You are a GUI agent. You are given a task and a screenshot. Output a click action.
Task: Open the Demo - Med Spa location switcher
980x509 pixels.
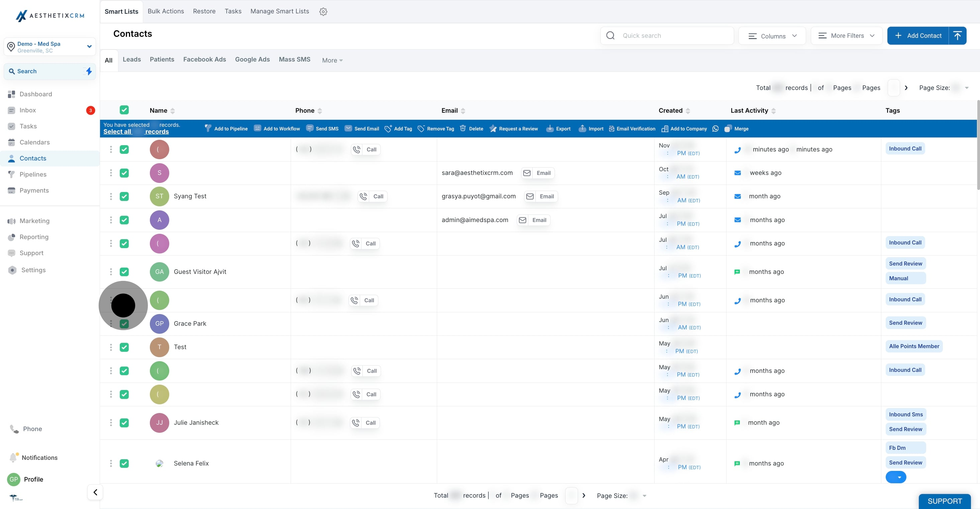(x=50, y=46)
